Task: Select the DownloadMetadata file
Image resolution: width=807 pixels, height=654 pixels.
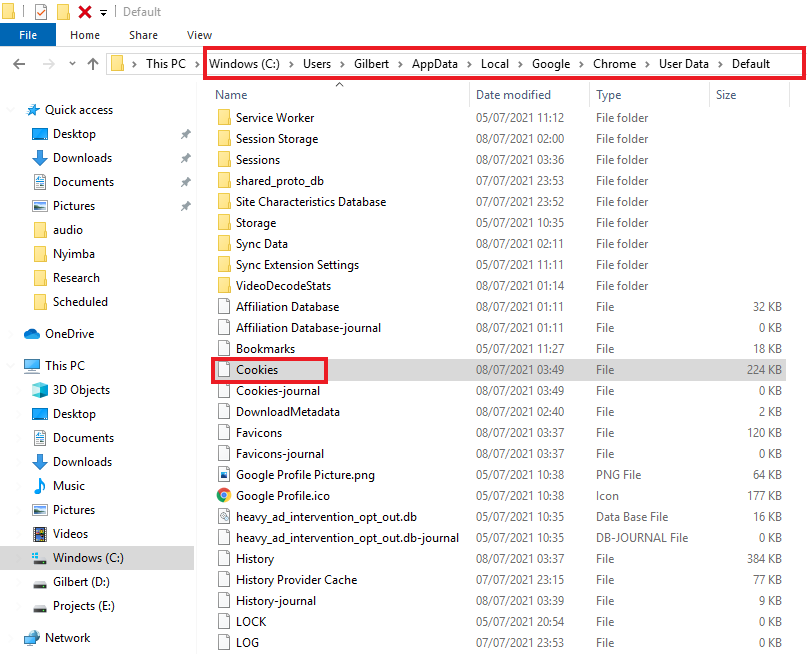Action: tap(288, 412)
